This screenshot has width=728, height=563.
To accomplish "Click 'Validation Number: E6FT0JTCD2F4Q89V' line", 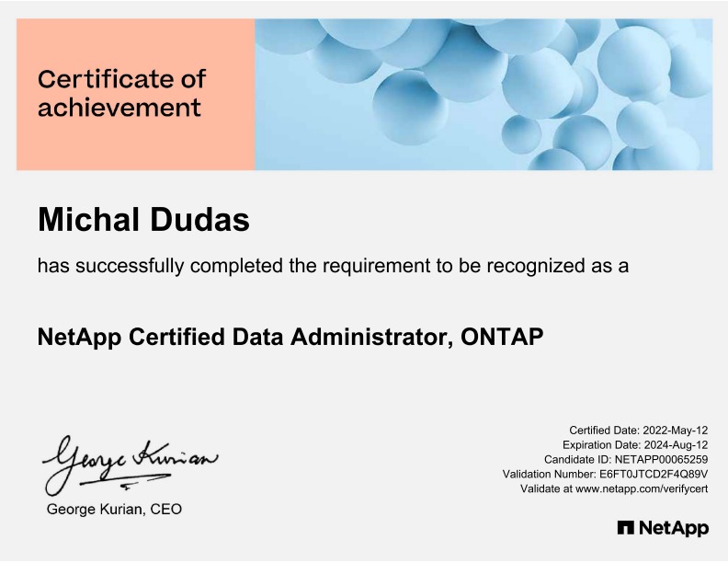I will 605,475.
